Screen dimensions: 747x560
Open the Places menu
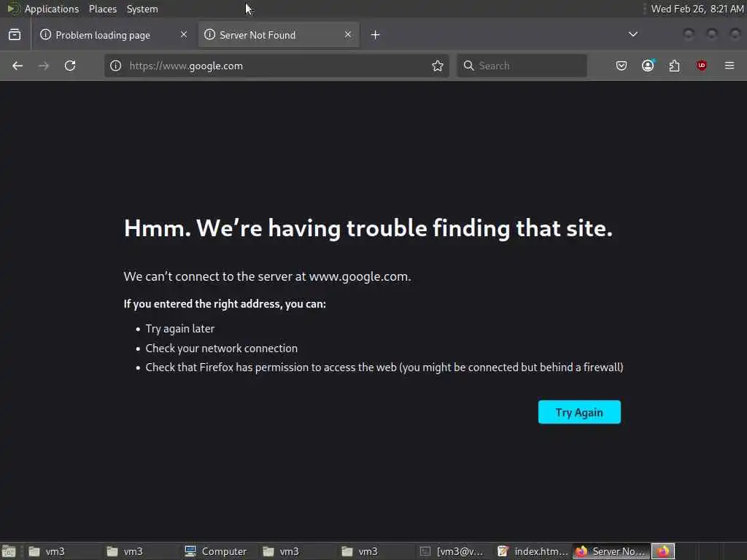point(102,9)
